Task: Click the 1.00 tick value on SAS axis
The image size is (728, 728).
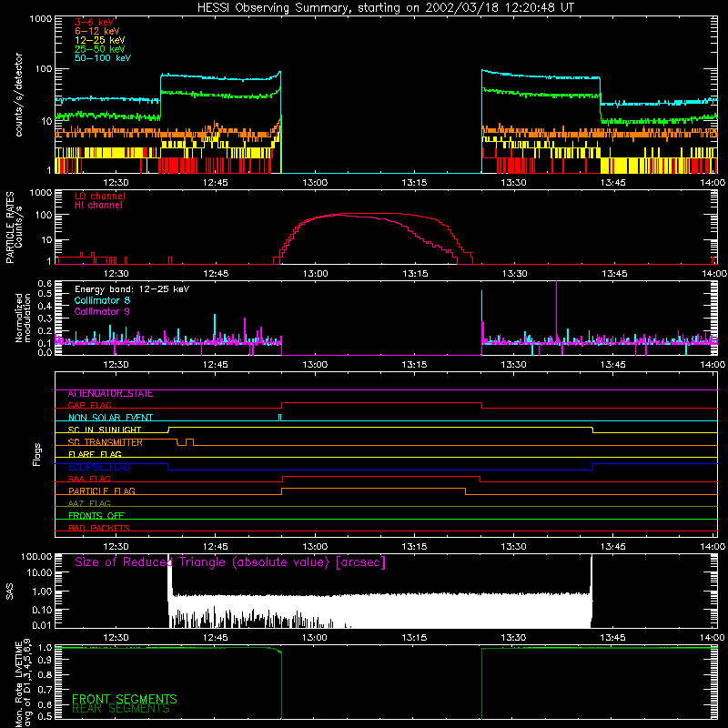Action: click(42, 591)
